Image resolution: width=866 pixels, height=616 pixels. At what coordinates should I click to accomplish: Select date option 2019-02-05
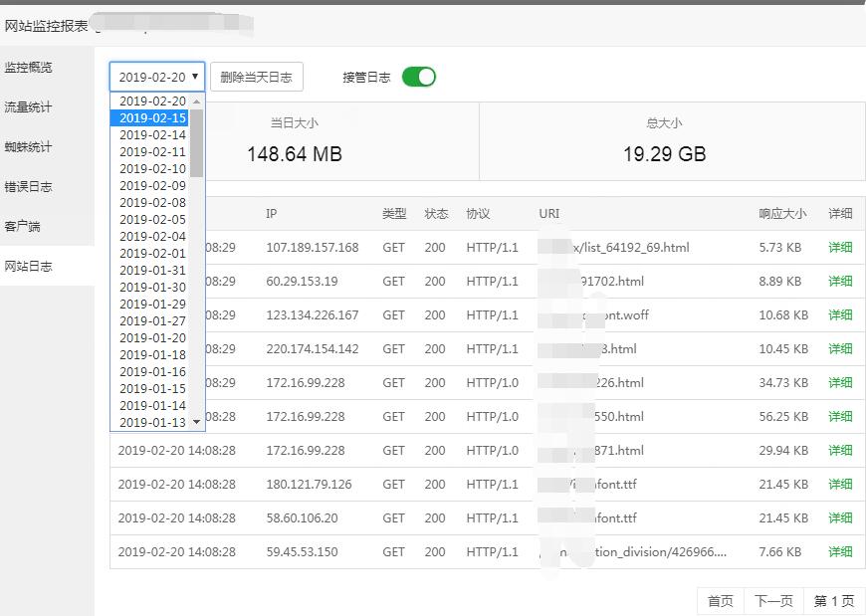point(149,220)
